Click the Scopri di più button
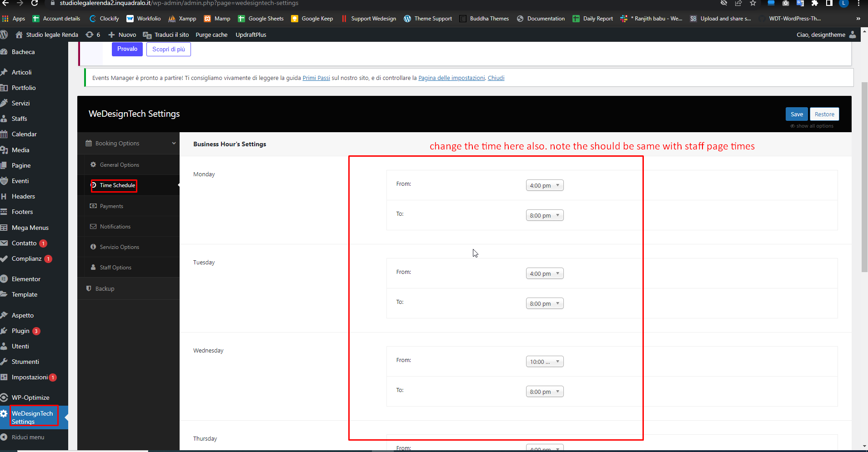 click(x=169, y=49)
